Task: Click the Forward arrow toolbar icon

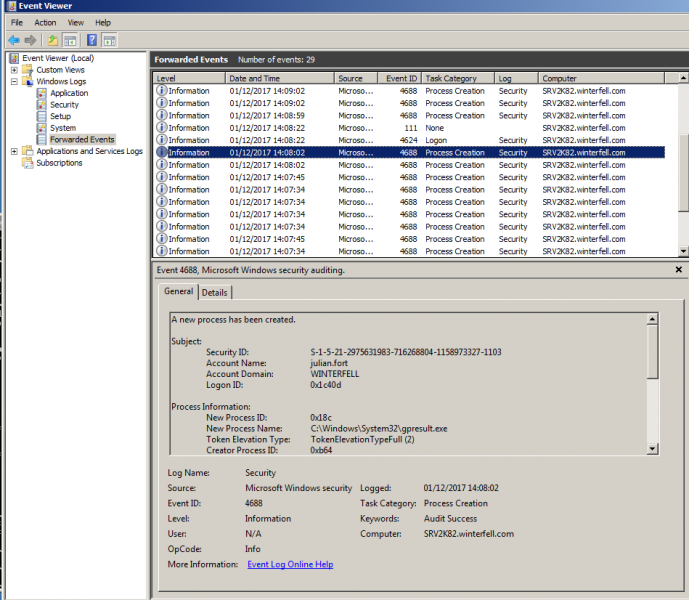Action: coord(30,40)
